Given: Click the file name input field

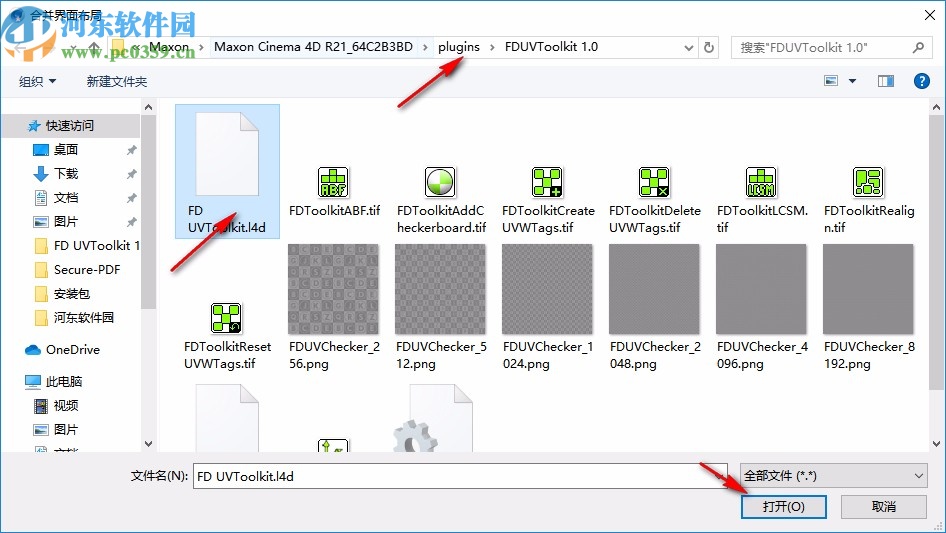Looking at the screenshot, I should coord(460,476).
